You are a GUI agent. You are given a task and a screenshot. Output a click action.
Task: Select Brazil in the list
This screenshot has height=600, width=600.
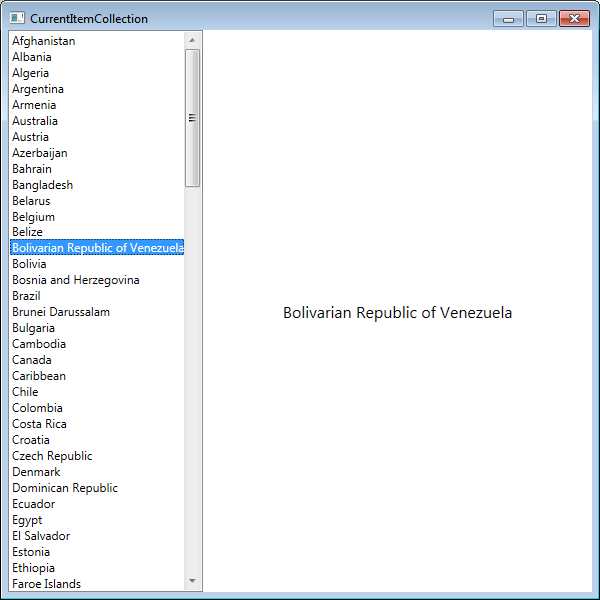click(97, 296)
